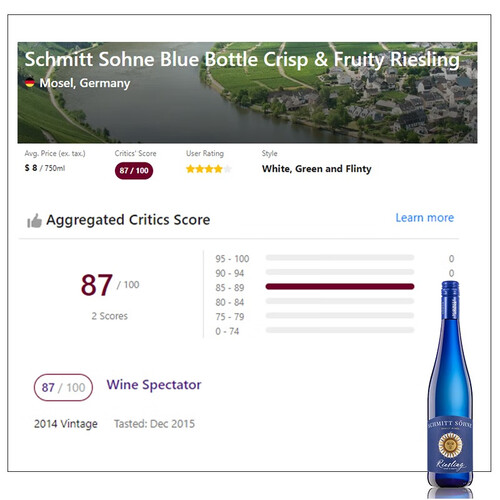
Task: Click the thumbs-up Aggregated Critics Score icon
Action: pyautogui.click(x=34, y=221)
